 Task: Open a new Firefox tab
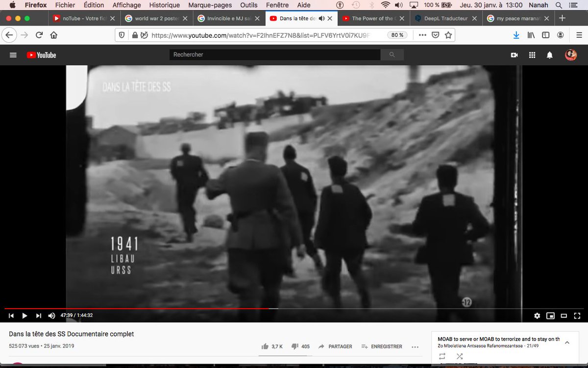click(562, 18)
